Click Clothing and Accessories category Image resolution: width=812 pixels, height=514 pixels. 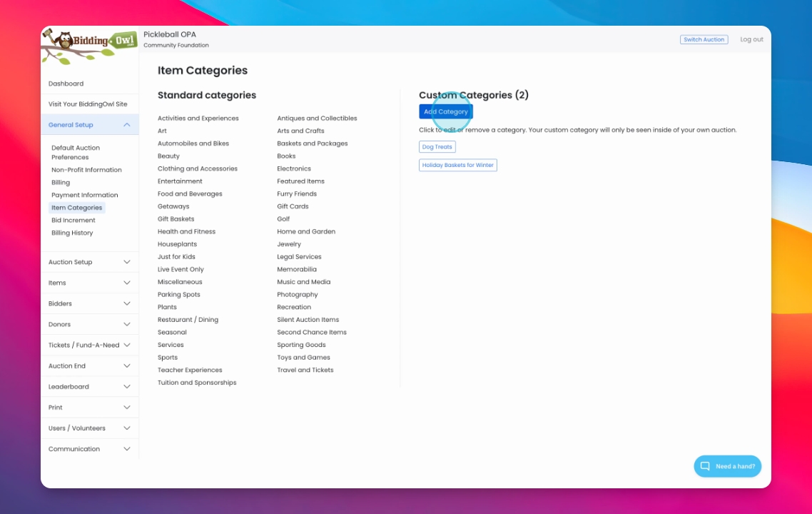(198, 168)
